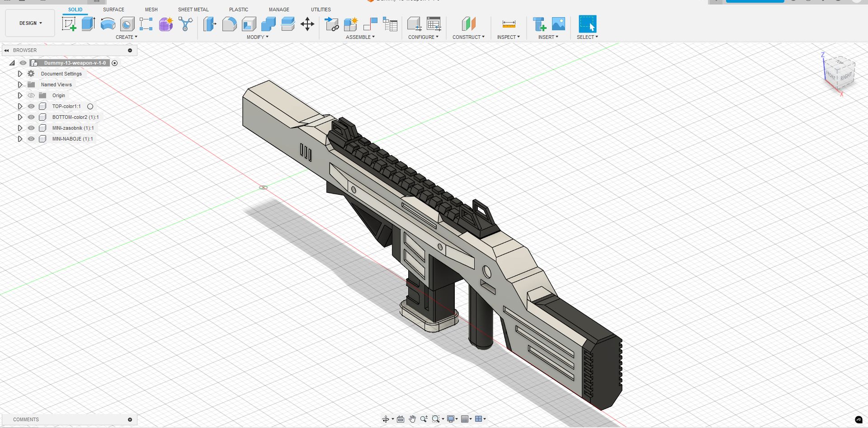868x428 pixels.
Task: Click the Configure Model icon
Action: 414,24
